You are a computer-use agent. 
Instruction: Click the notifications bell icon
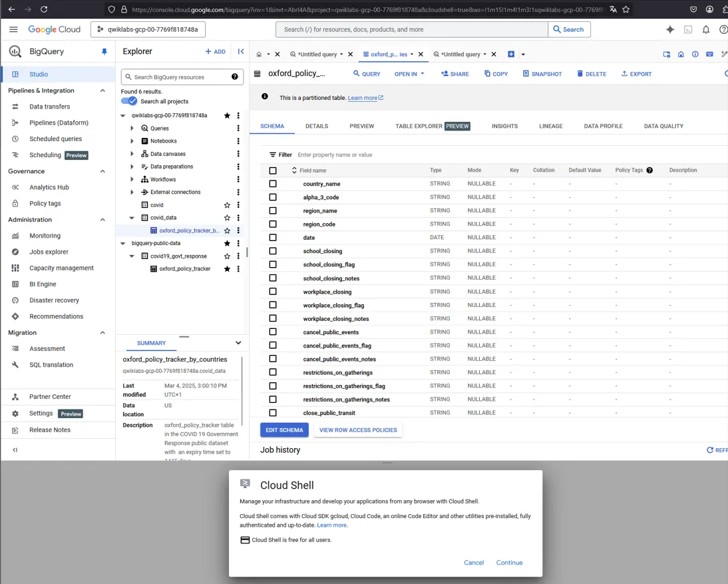[706, 29]
